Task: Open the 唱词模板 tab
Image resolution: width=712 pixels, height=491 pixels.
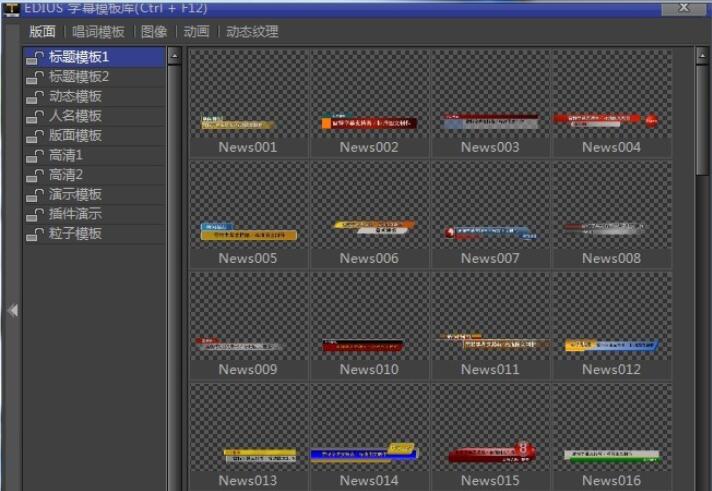Action: coord(98,31)
